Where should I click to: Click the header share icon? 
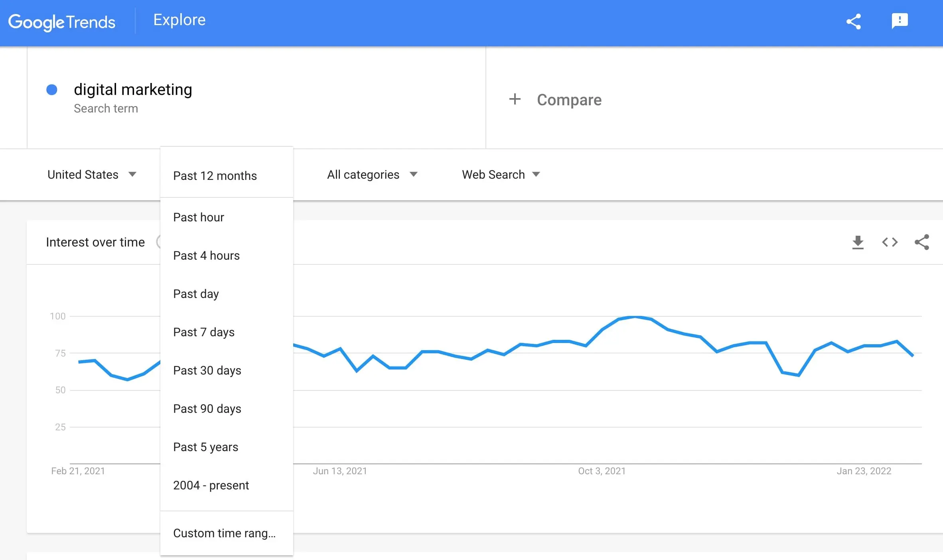[854, 22]
